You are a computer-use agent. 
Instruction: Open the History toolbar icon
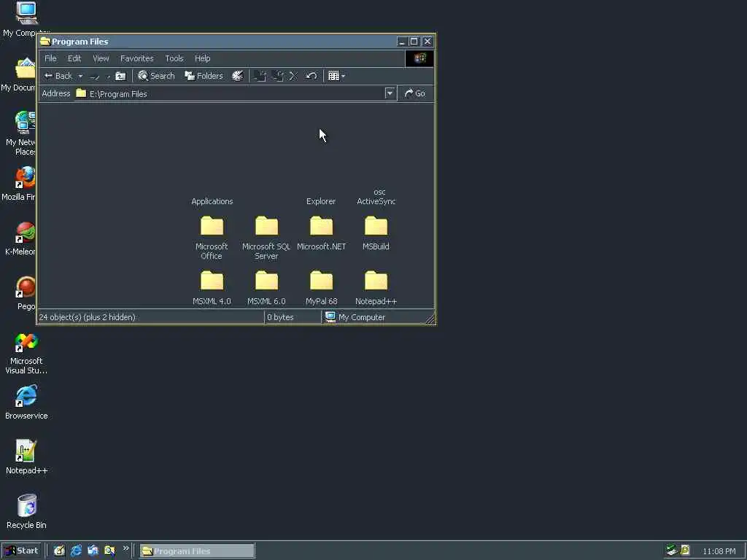[x=237, y=76]
